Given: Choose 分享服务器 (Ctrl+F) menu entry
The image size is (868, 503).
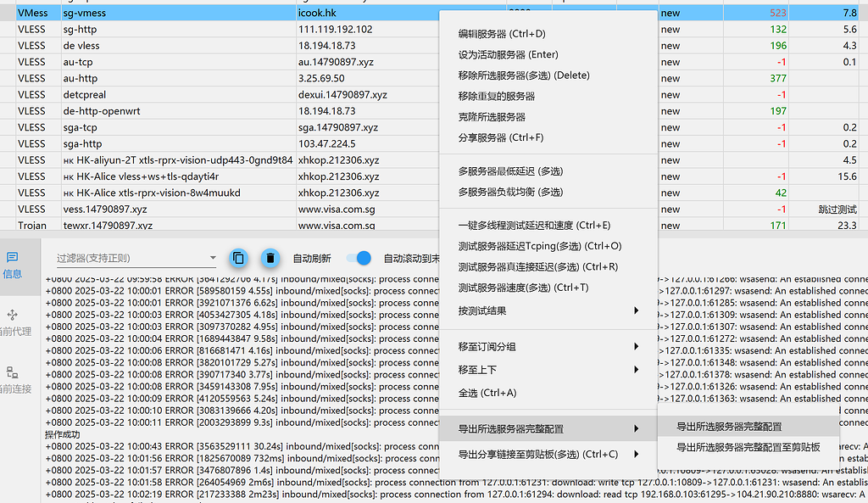Looking at the screenshot, I should pyautogui.click(x=548, y=137).
